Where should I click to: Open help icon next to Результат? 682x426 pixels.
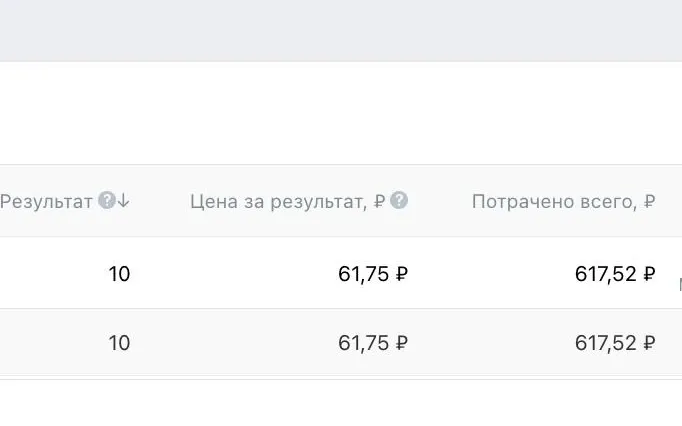click(107, 201)
